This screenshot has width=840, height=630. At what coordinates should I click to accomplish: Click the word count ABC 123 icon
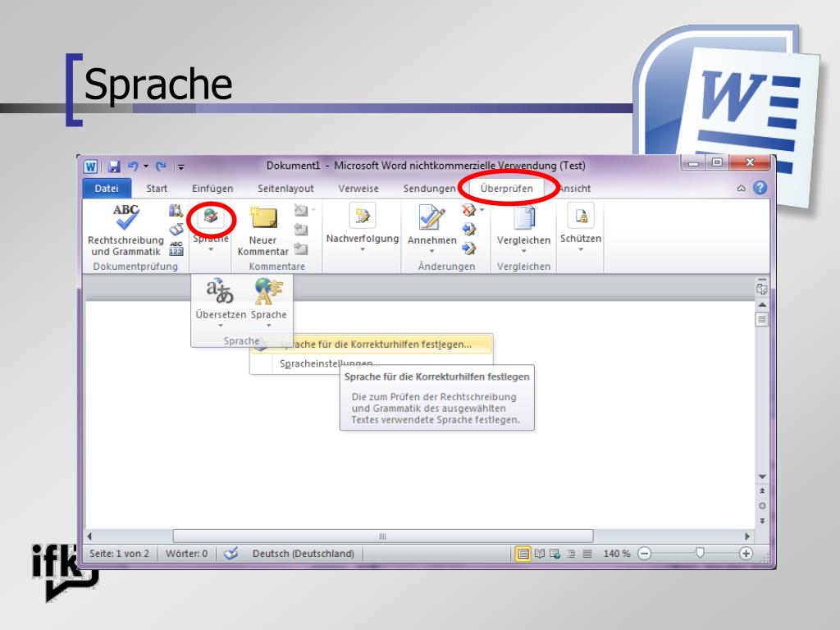click(176, 249)
